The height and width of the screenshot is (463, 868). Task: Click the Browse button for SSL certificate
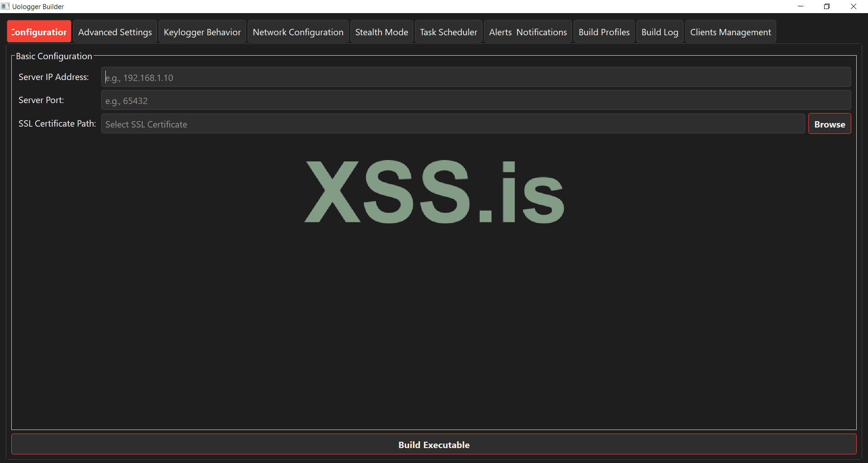(830, 124)
